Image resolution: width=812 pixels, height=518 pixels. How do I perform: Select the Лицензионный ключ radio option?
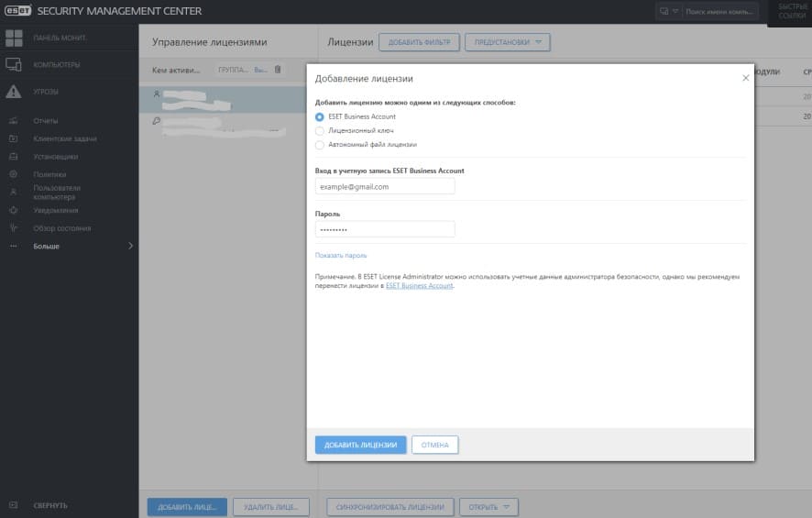tap(320, 131)
